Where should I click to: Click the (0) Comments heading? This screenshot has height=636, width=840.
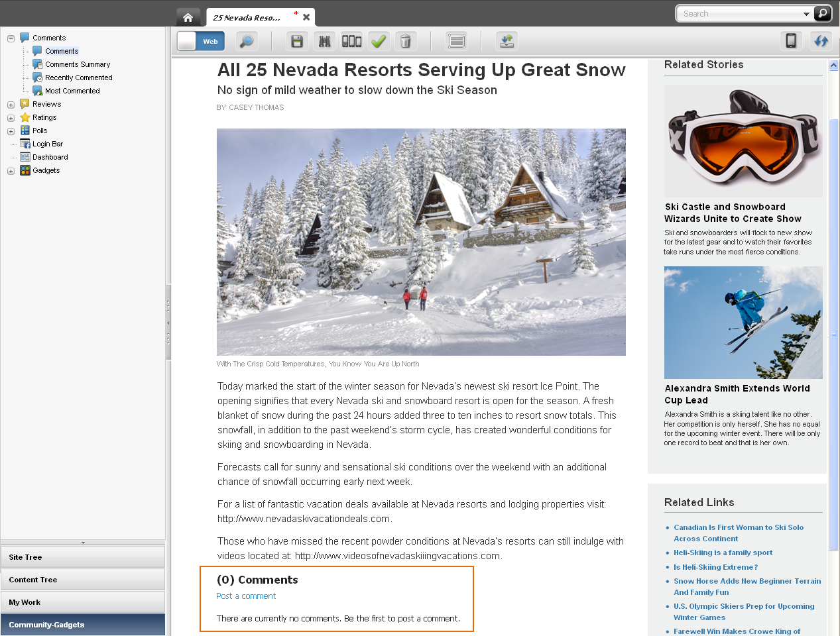click(x=257, y=580)
